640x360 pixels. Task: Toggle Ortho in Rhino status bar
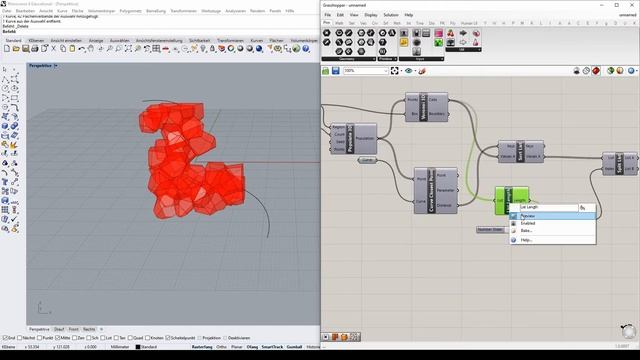tap(222, 347)
